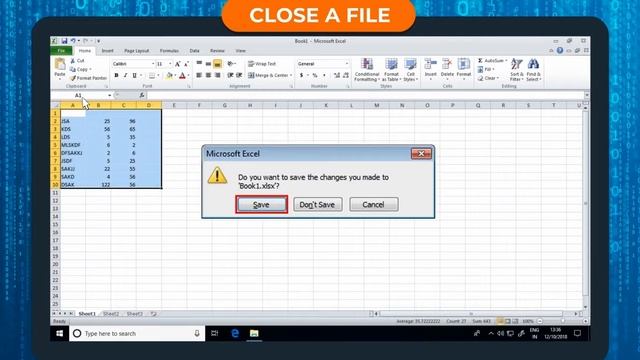Toggle Bold formatting
The height and width of the screenshot is (360, 640).
117,75
